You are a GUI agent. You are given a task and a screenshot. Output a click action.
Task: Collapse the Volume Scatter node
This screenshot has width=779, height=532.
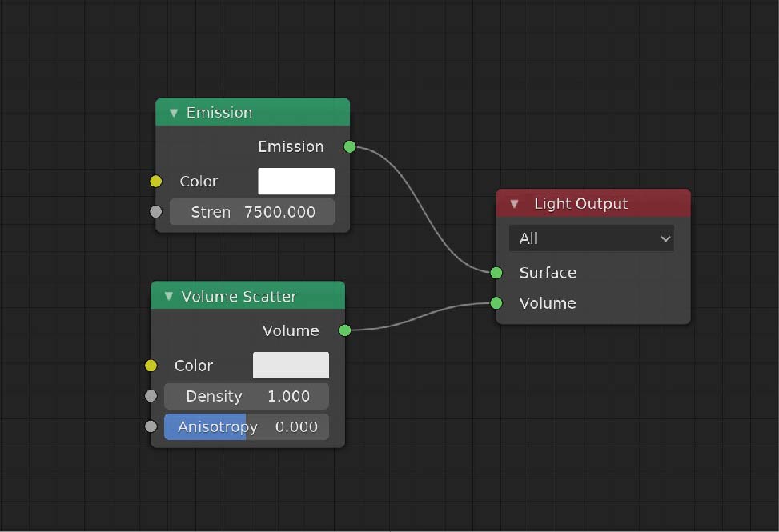click(168, 296)
